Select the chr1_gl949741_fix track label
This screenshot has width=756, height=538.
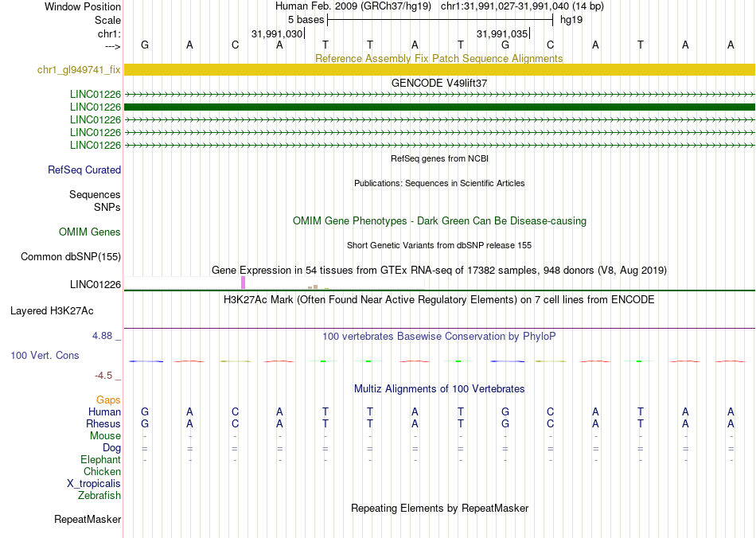click(x=79, y=69)
